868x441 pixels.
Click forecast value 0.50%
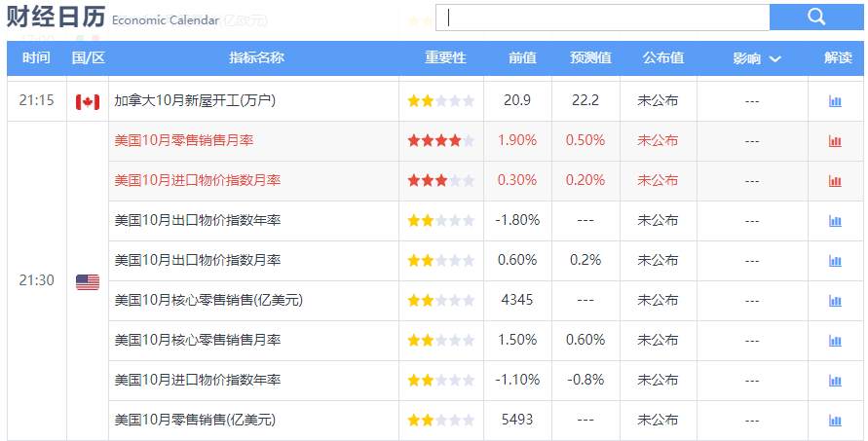click(x=585, y=140)
